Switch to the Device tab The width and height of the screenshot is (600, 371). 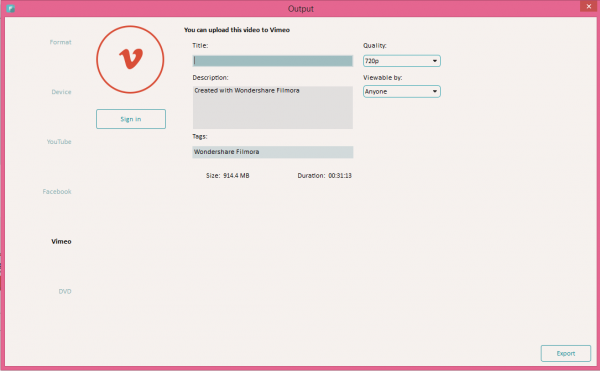pos(61,92)
